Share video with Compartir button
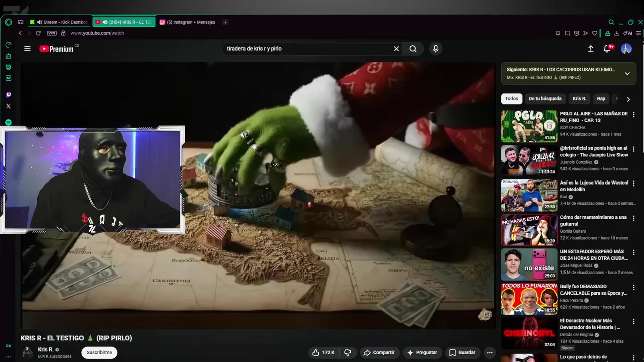 379,353
